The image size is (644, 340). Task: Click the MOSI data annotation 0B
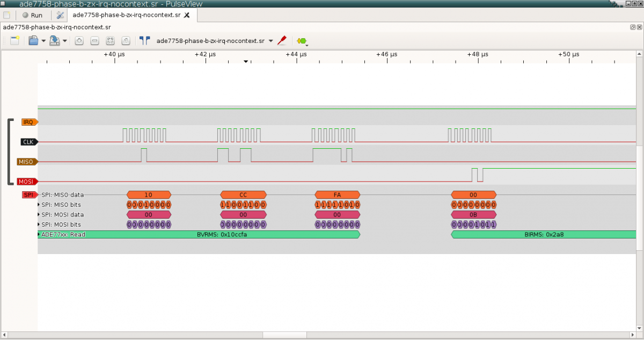473,215
